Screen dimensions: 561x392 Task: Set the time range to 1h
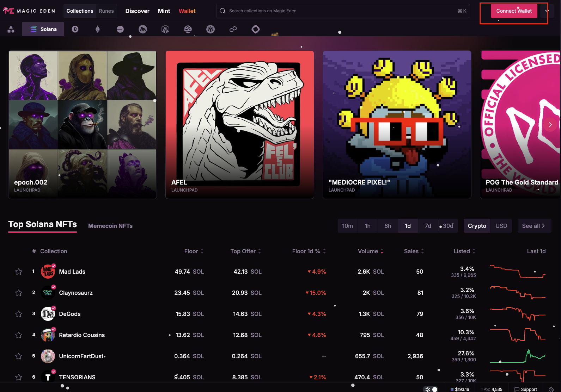coord(368,226)
